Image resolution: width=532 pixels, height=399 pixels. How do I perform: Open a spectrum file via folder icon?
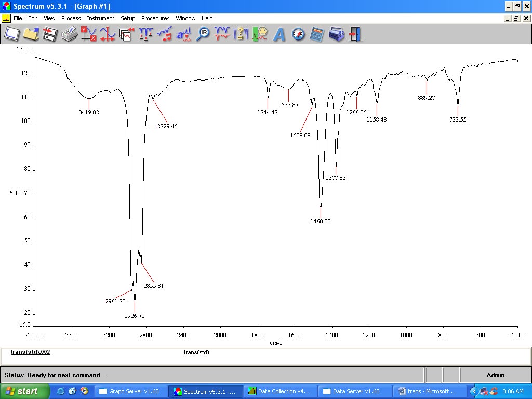31,34
